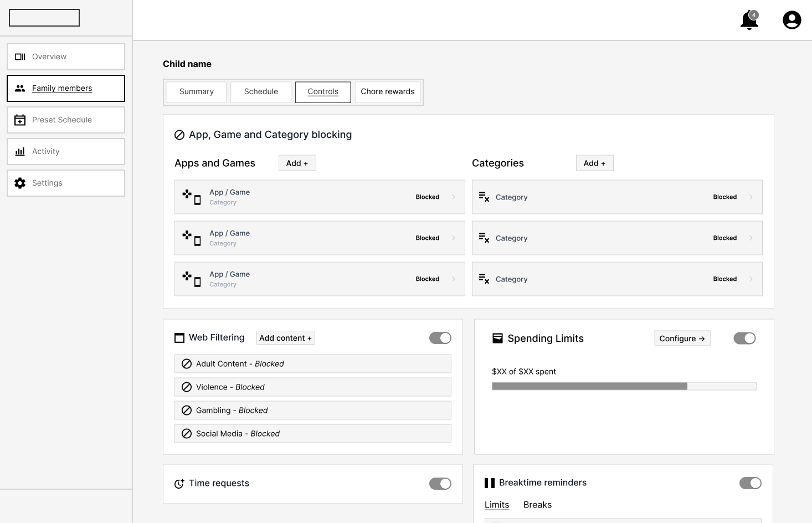The width and height of the screenshot is (812, 523).
Task: Select the Social Media - Blocked row
Action: point(313,434)
